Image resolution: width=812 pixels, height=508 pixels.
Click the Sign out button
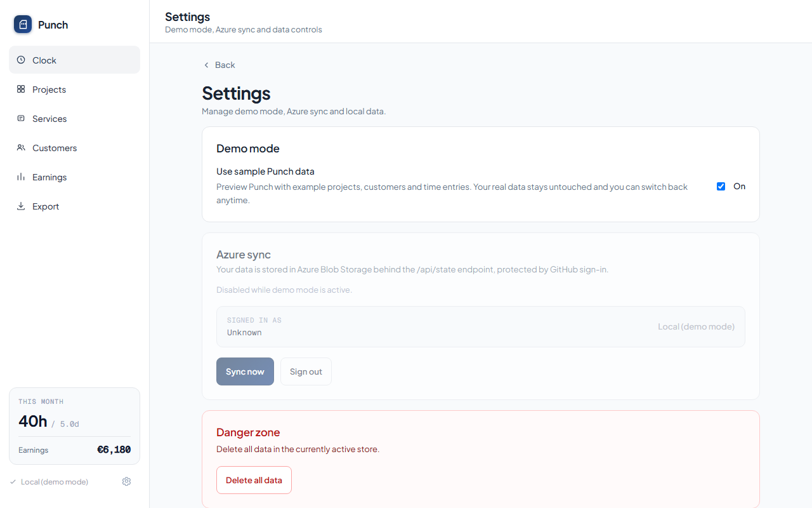(x=306, y=371)
